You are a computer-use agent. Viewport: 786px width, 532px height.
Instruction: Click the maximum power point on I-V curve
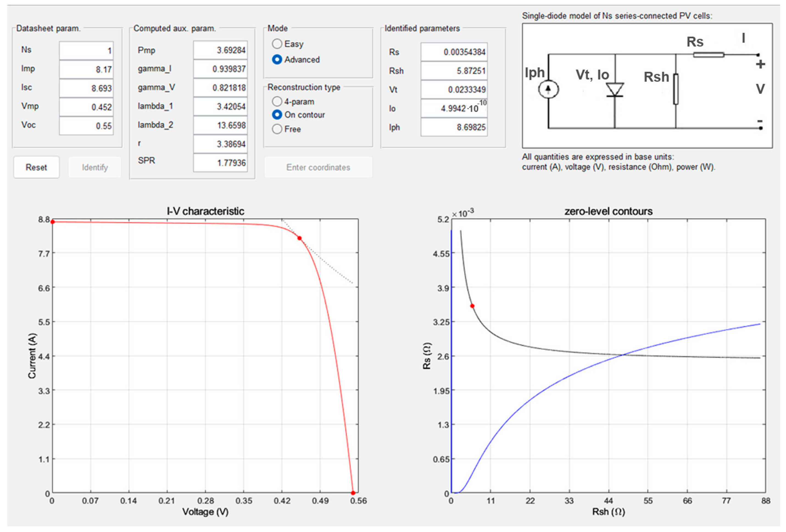click(x=299, y=238)
